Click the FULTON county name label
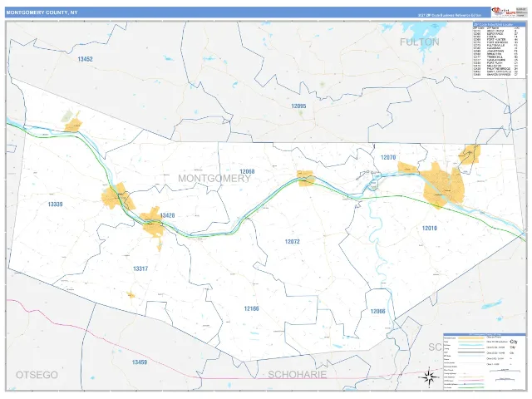The width and height of the screenshot is (532, 399). pos(419,42)
